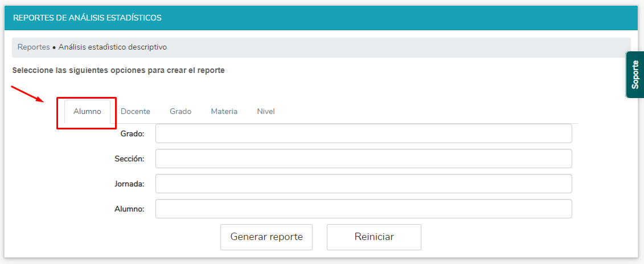Click 'REPORTES DE ANÁLISIS ESTADÍSTICOS' header title

(x=87, y=18)
